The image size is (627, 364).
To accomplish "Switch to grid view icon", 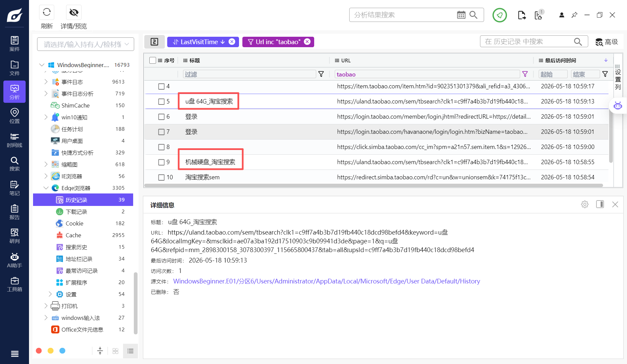I will coord(115,351).
